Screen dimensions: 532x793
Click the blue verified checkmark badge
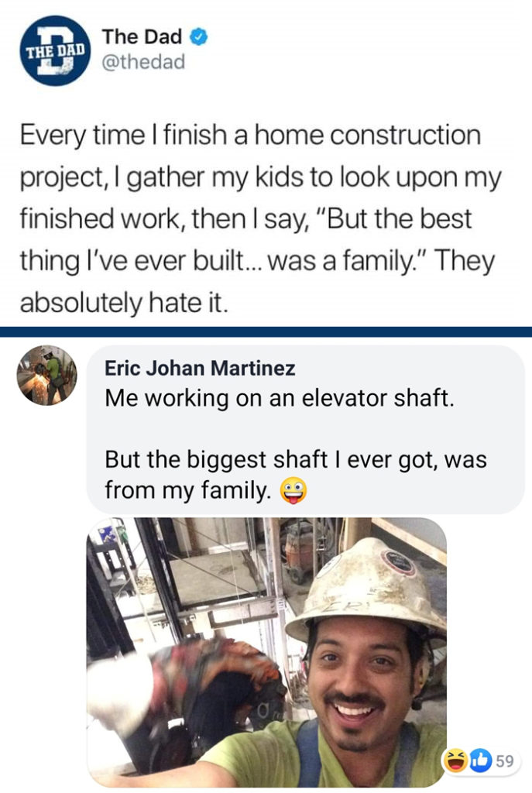pos(198,36)
